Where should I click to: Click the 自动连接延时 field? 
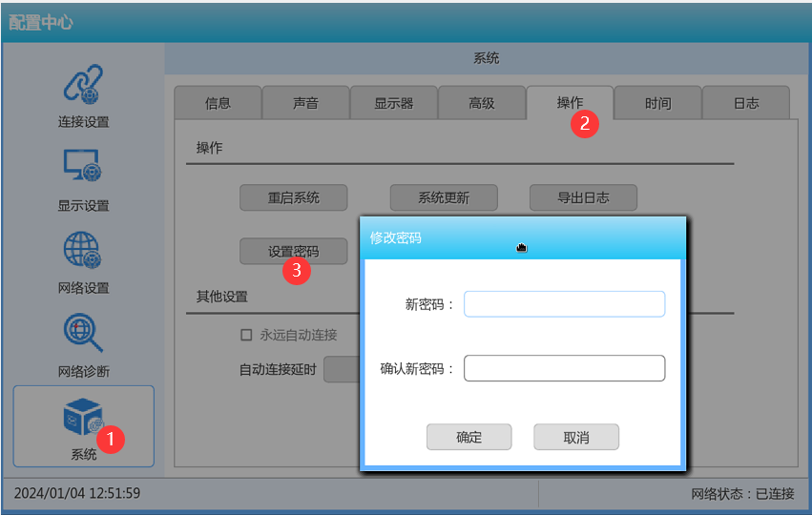click(x=342, y=369)
